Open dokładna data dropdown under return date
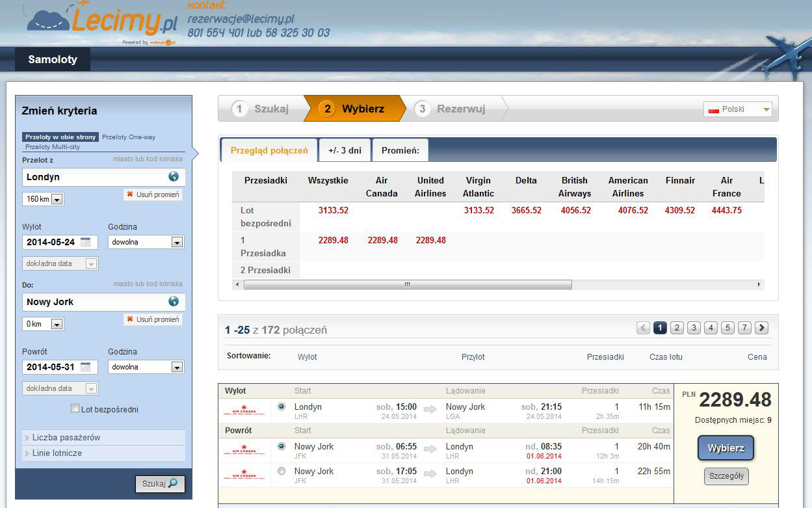 click(x=60, y=388)
